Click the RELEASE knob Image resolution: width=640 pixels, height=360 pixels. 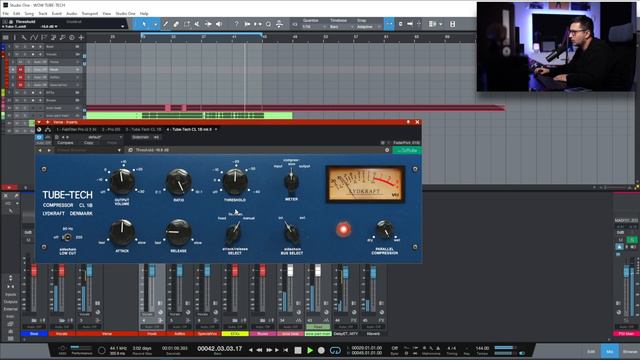coord(178,232)
